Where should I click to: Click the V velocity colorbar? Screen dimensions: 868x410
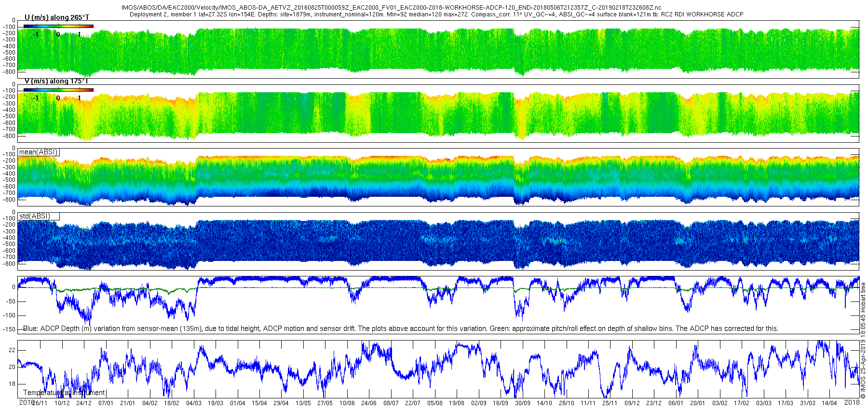click(58, 90)
